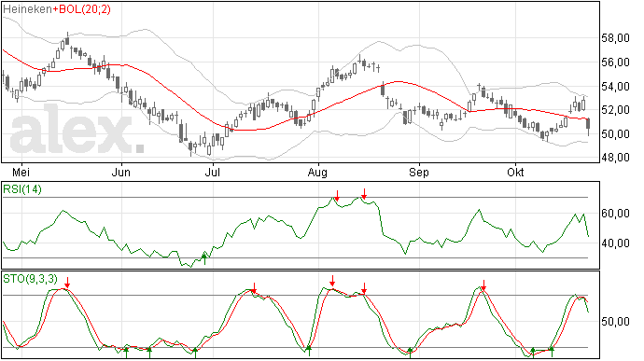Select the +BOL(20;2) indicator label
Viewport: 644px width, 361px height.
tap(81, 9)
